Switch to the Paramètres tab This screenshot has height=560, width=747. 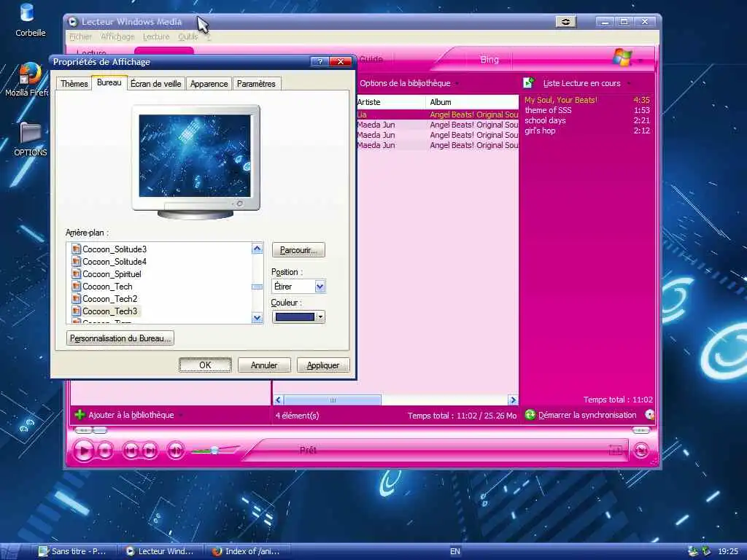point(256,84)
